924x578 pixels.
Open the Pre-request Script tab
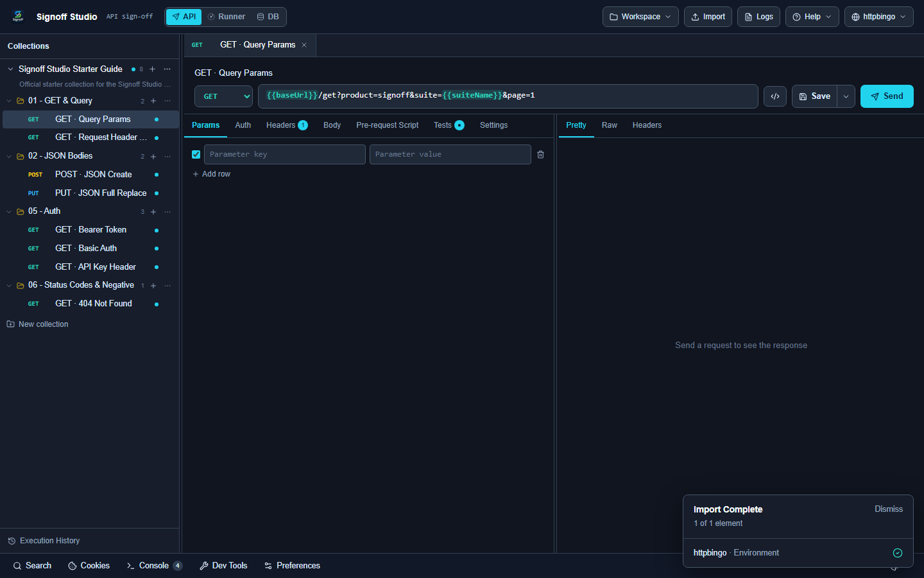click(x=388, y=125)
